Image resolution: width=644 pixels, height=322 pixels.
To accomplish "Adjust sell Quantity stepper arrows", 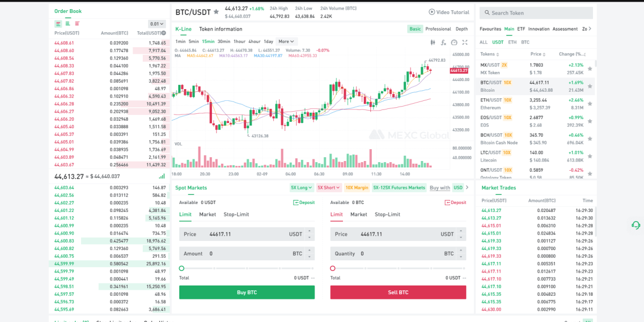I will pyautogui.click(x=461, y=253).
